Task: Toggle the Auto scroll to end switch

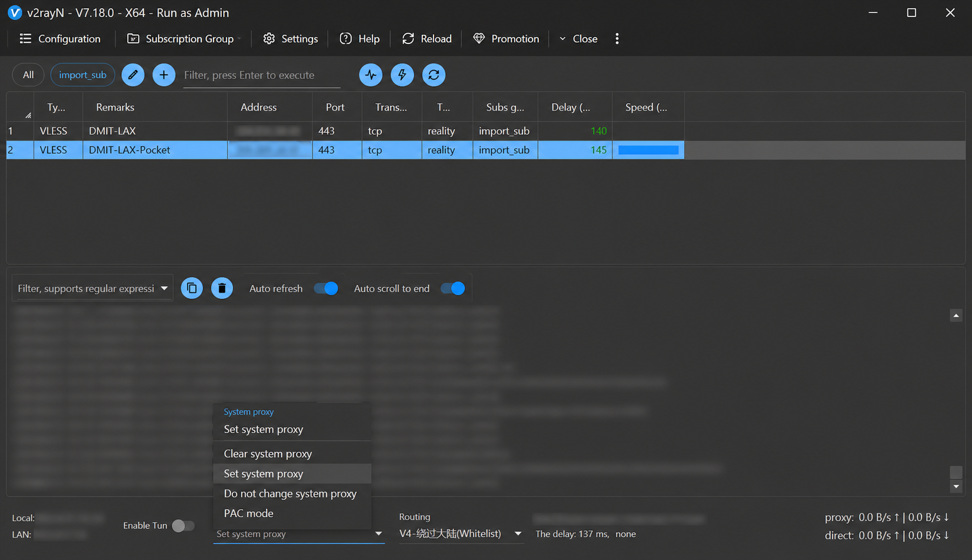Action: 452,288
